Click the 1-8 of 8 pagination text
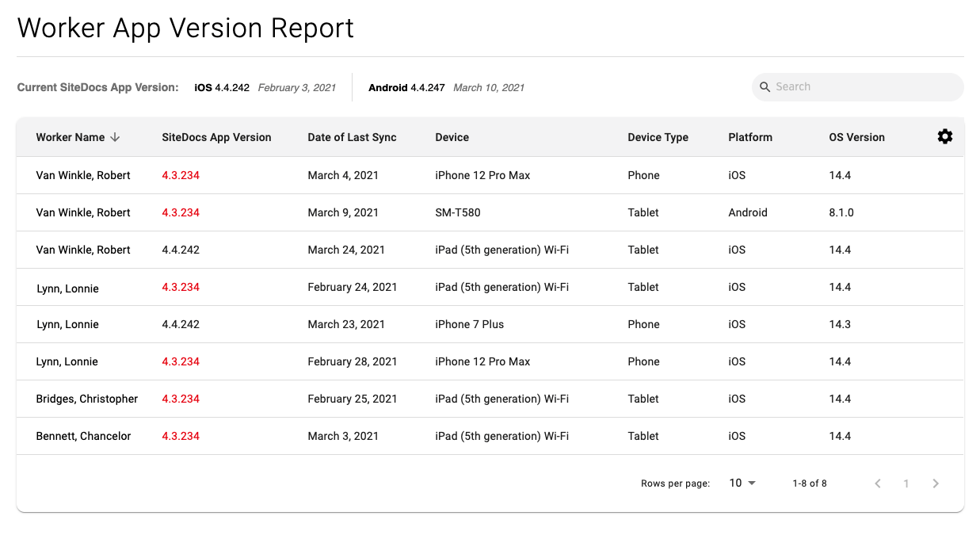Screen dimensions: 980x535 click(x=810, y=483)
